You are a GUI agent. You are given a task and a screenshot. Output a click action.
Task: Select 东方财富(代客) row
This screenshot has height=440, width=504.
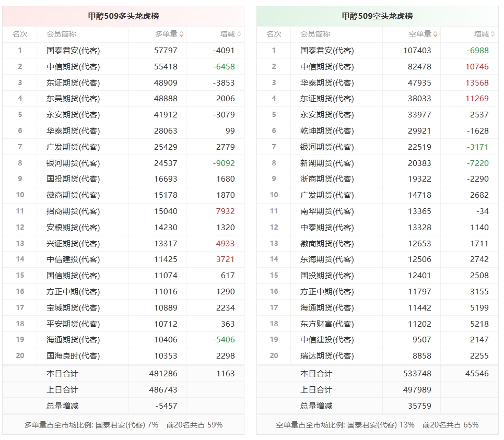tap(378, 324)
